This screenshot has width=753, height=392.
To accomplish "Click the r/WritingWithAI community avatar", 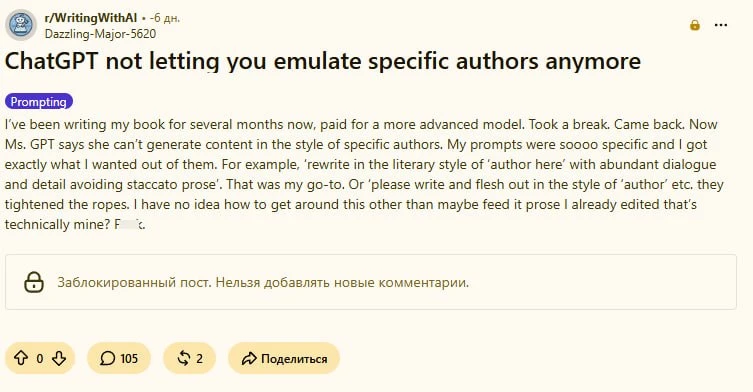I will point(21,25).
